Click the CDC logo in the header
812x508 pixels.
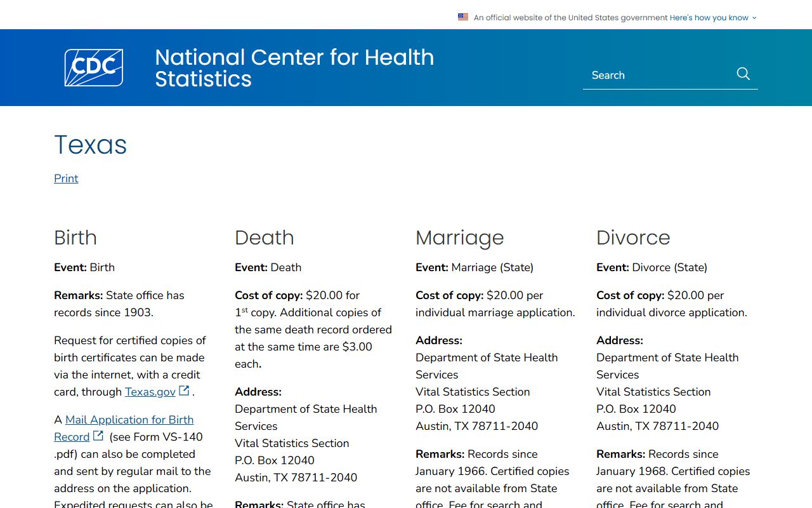point(94,67)
